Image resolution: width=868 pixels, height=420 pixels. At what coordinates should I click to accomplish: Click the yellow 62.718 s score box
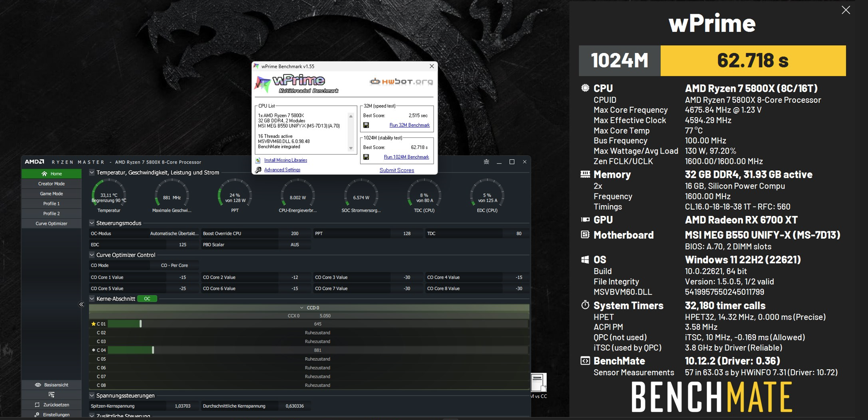point(753,61)
